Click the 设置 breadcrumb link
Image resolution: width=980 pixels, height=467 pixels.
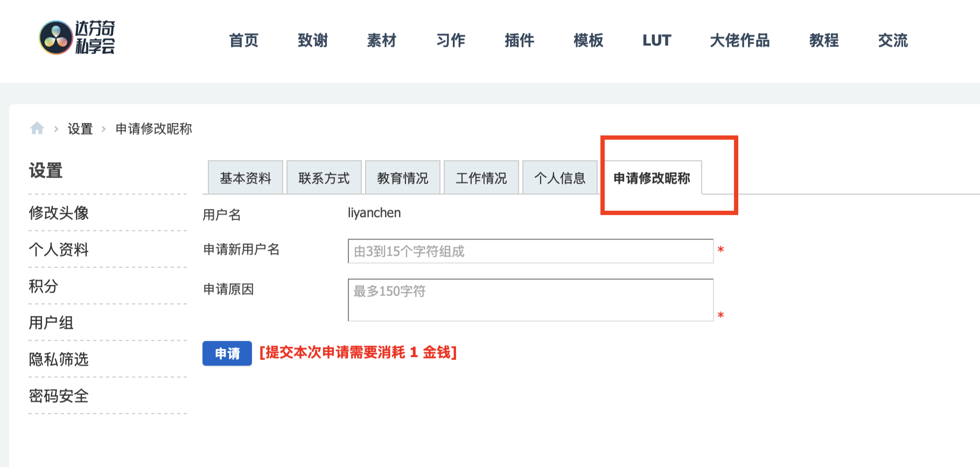pyautogui.click(x=80, y=129)
